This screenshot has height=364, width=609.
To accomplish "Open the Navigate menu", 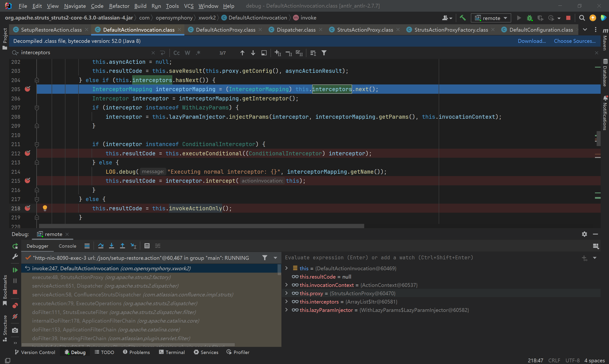I will [75, 6].
